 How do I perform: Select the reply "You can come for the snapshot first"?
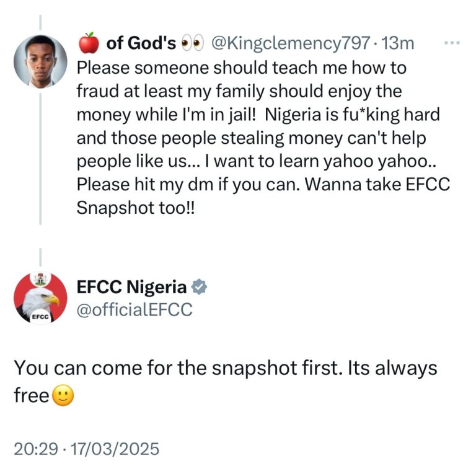pos(225,368)
